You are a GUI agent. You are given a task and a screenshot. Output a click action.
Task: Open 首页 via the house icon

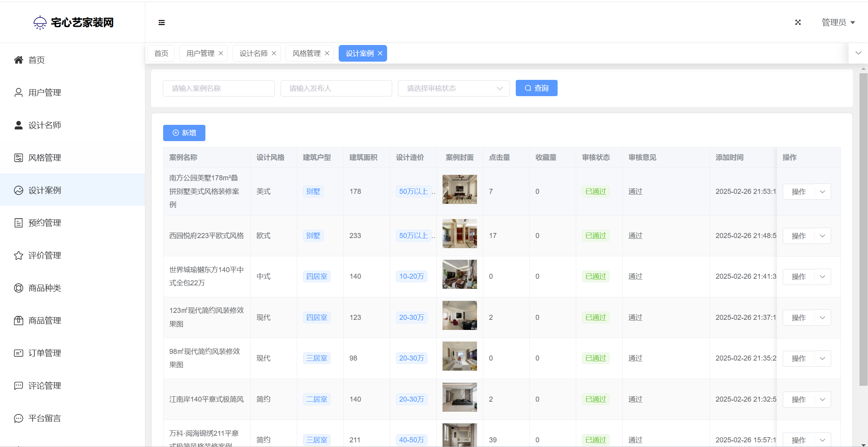[19, 60]
